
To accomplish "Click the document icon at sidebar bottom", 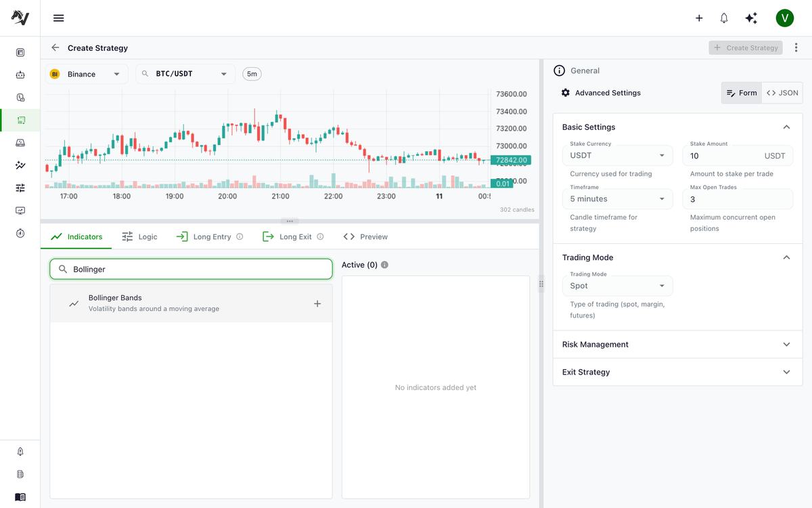I will (x=20, y=474).
